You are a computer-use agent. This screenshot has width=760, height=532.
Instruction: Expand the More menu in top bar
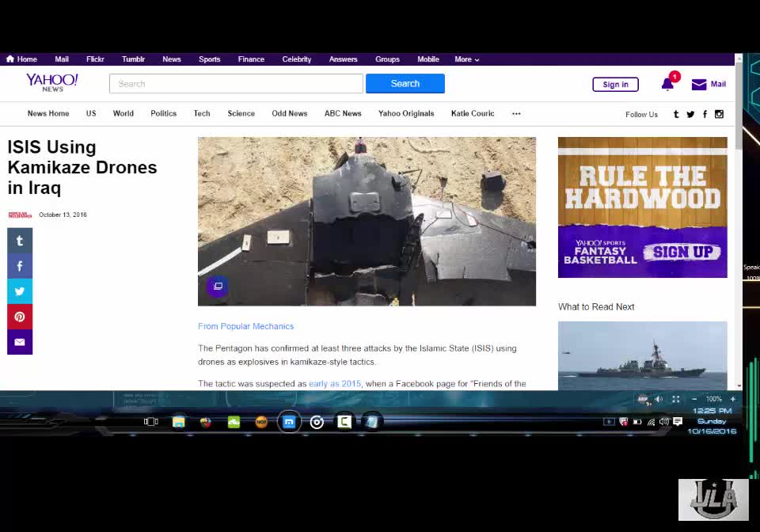(467, 59)
